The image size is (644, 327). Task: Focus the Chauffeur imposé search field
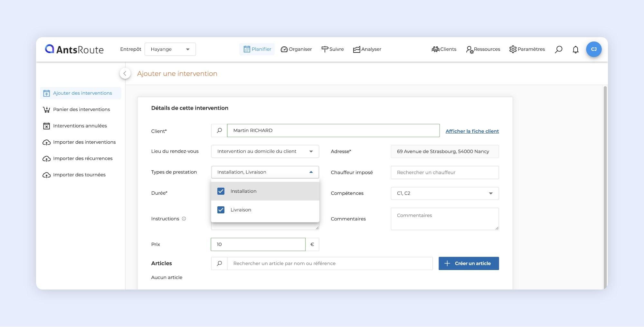(x=444, y=173)
